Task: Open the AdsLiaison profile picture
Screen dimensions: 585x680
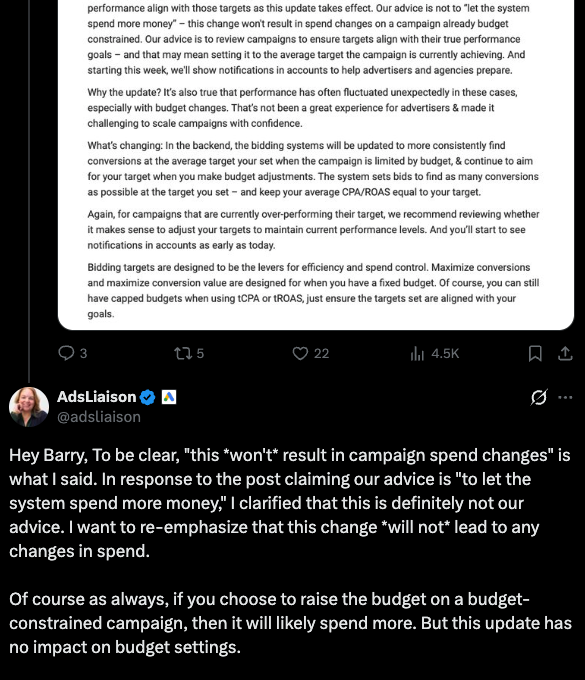Action: click(29, 407)
